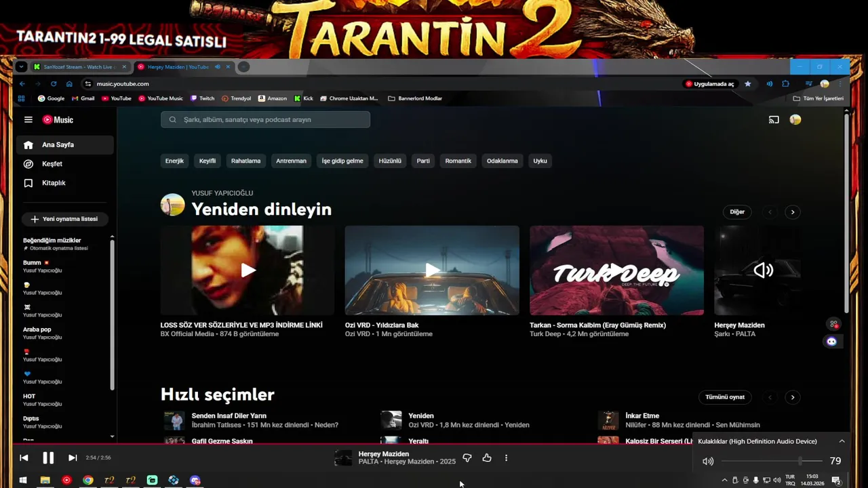
Task: Play the LOSS SÖZ VER video thumbnail
Action: (248, 270)
